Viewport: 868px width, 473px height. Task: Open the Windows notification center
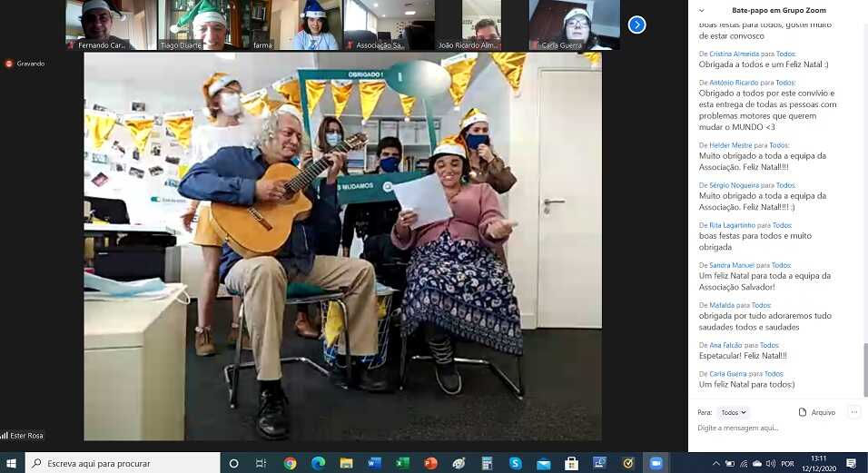(x=852, y=463)
